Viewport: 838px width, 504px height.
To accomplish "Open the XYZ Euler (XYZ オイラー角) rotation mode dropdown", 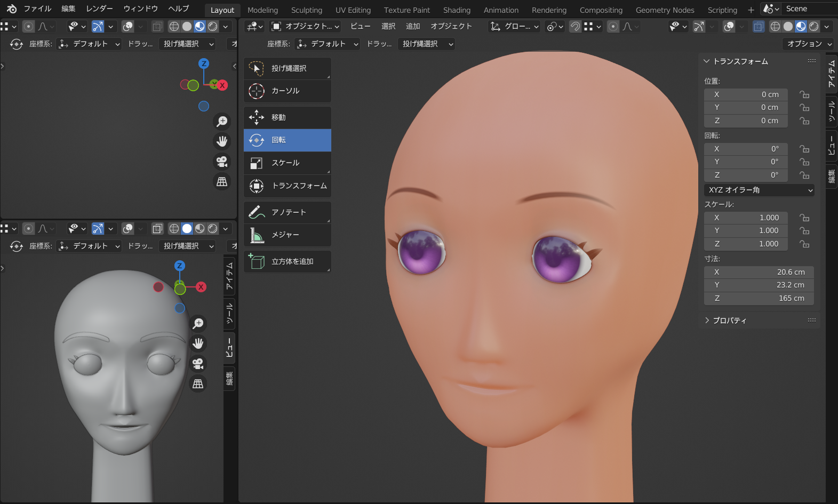I will [759, 190].
